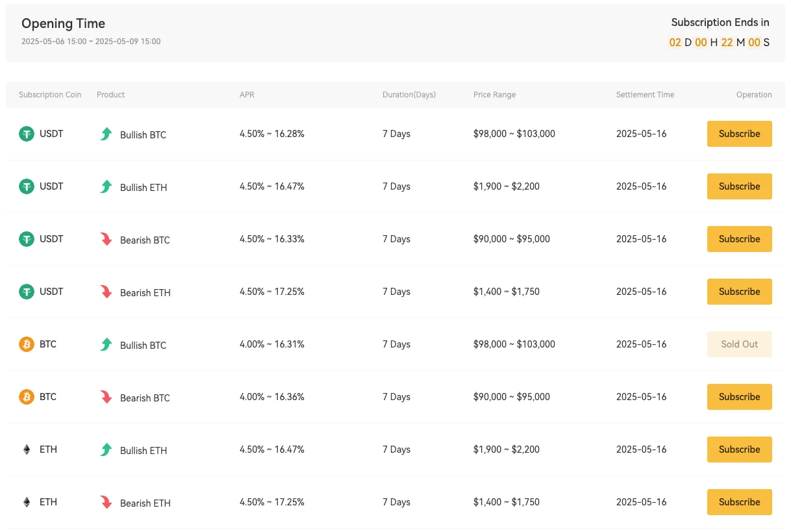Subscribe to USDT Bearish ETH at 17.25% APR
Image resolution: width=791 pixels, height=532 pixels.
[739, 292]
